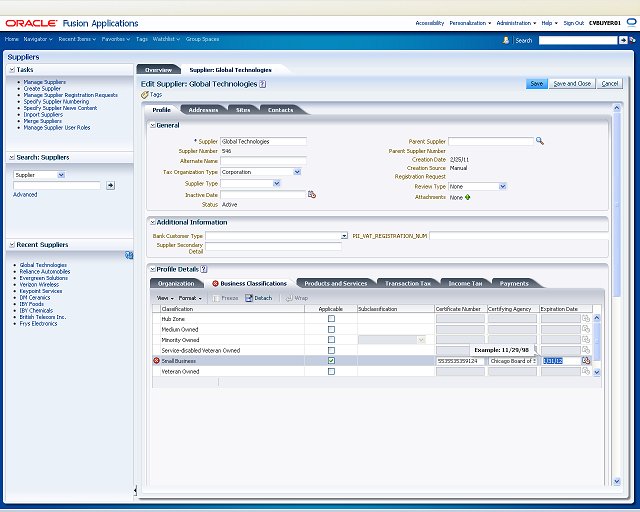
Task: Open Reliance Automobiles in recent suppliers
Action: [45, 272]
